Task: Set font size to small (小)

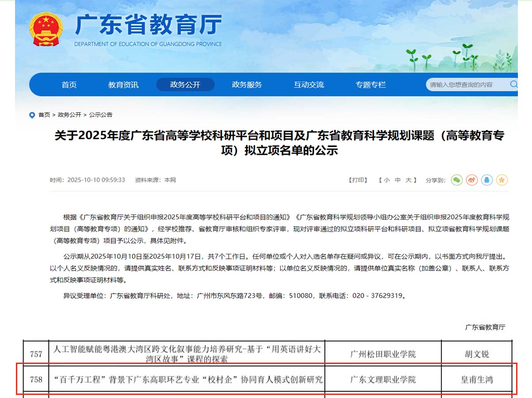Action: pos(387,180)
